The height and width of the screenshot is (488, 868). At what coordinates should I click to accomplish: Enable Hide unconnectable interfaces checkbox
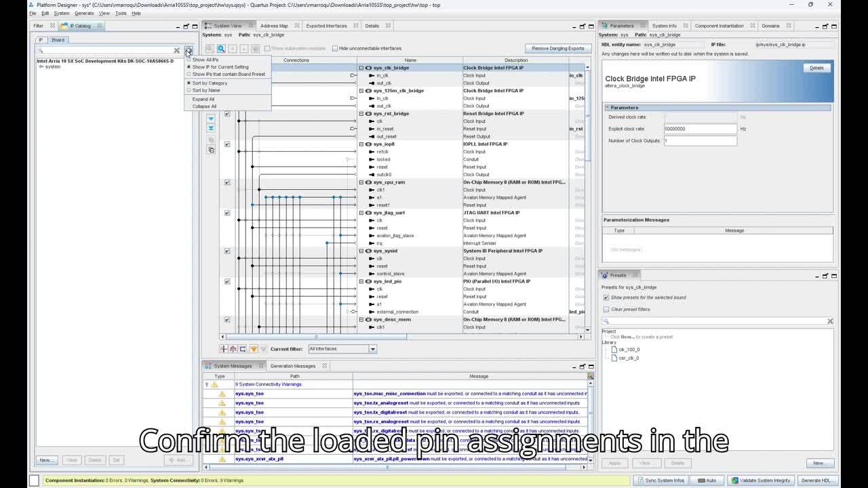click(335, 49)
